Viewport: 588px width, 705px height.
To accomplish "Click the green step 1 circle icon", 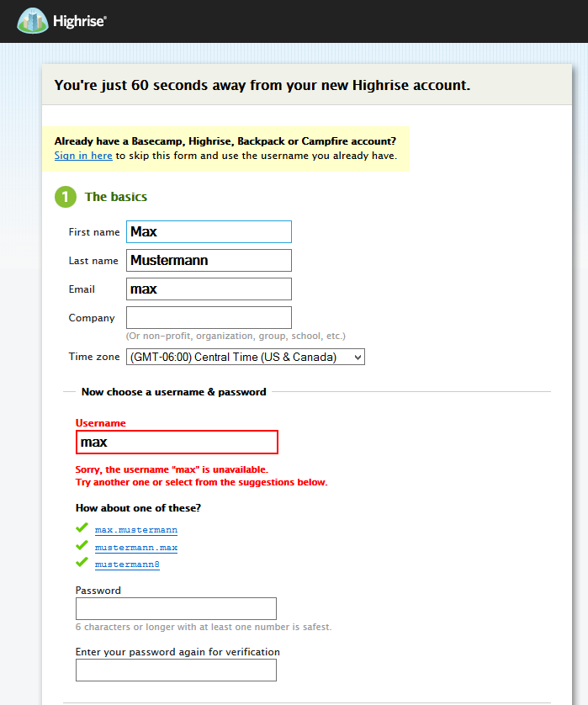I will click(66, 197).
